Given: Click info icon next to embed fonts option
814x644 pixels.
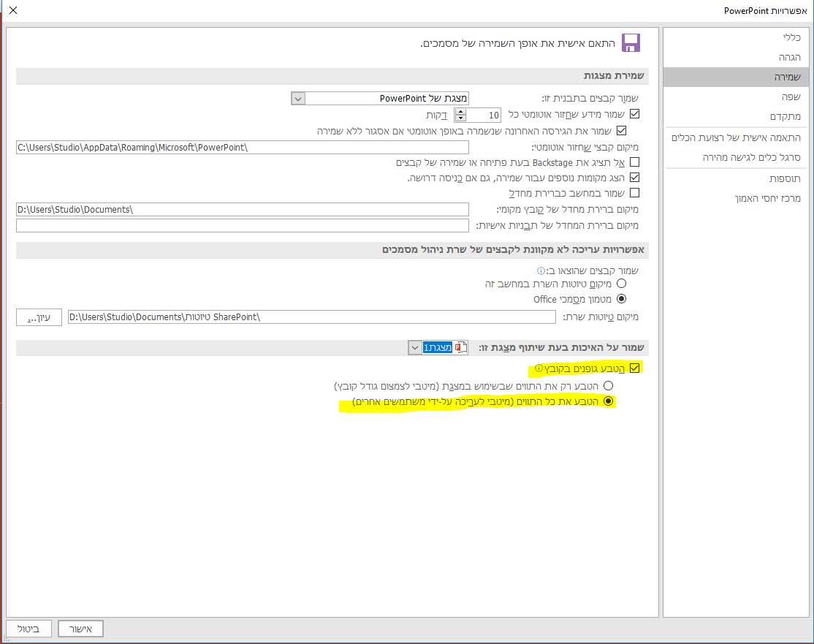Looking at the screenshot, I should coord(539,368).
